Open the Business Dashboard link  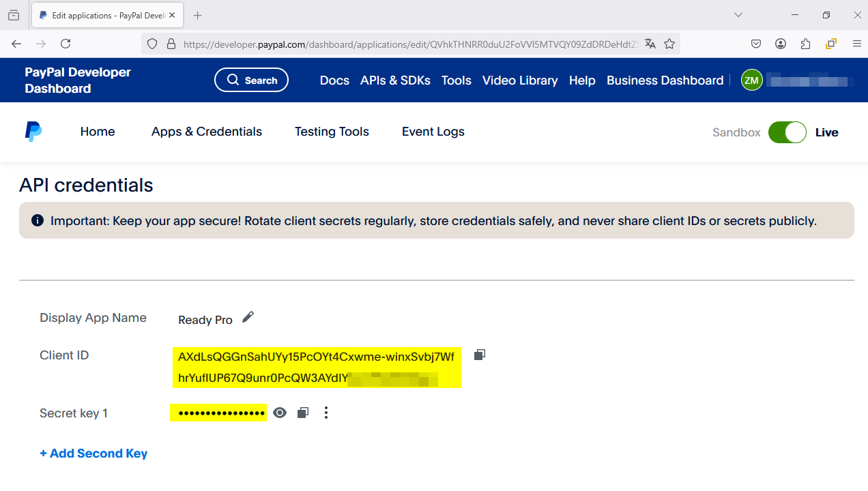pyautogui.click(x=665, y=80)
